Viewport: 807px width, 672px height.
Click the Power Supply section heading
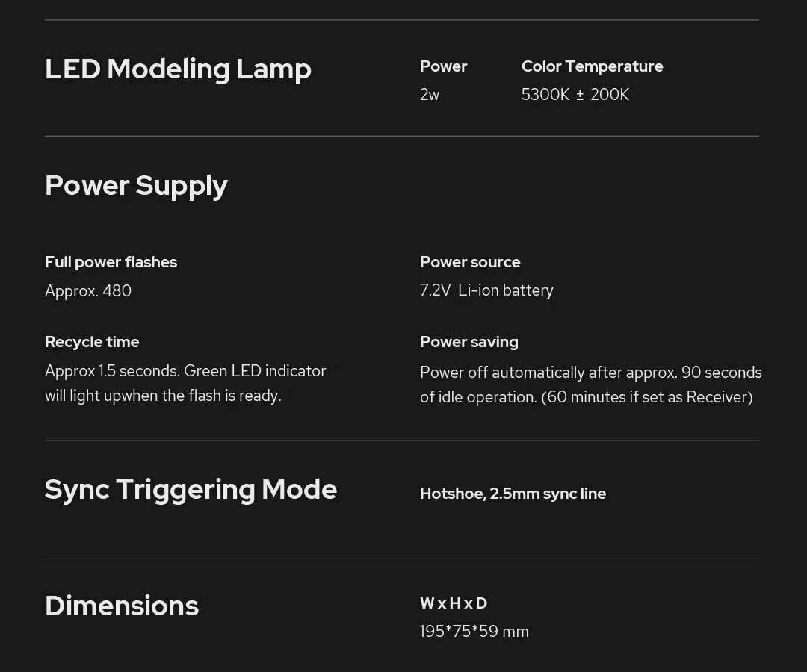136,186
